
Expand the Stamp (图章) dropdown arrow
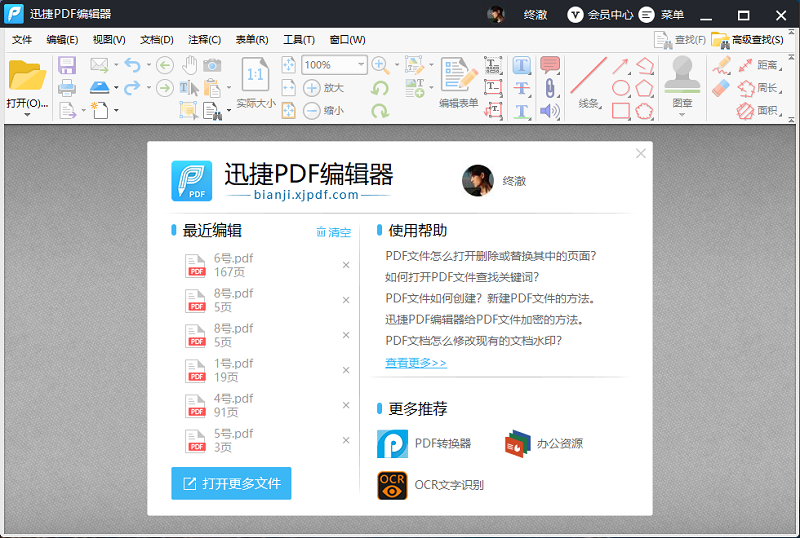point(682,114)
